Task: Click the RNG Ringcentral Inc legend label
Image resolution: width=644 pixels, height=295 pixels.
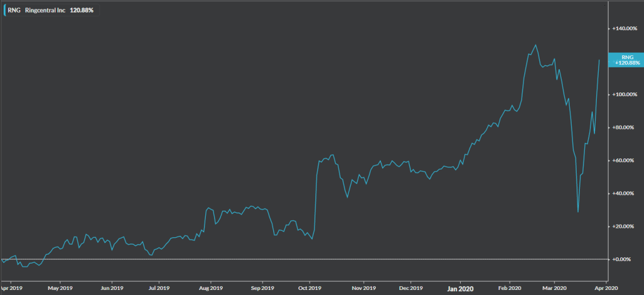Action: coord(37,10)
